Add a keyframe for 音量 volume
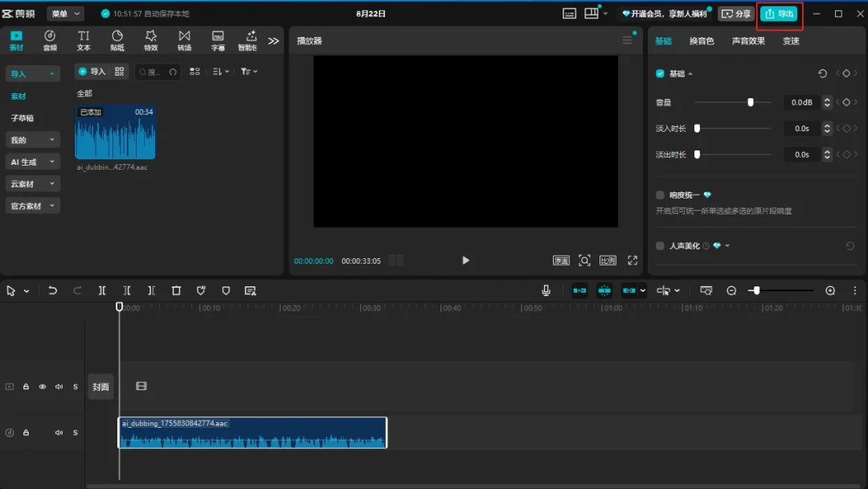The image size is (868, 489). pyautogui.click(x=846, y=102)
